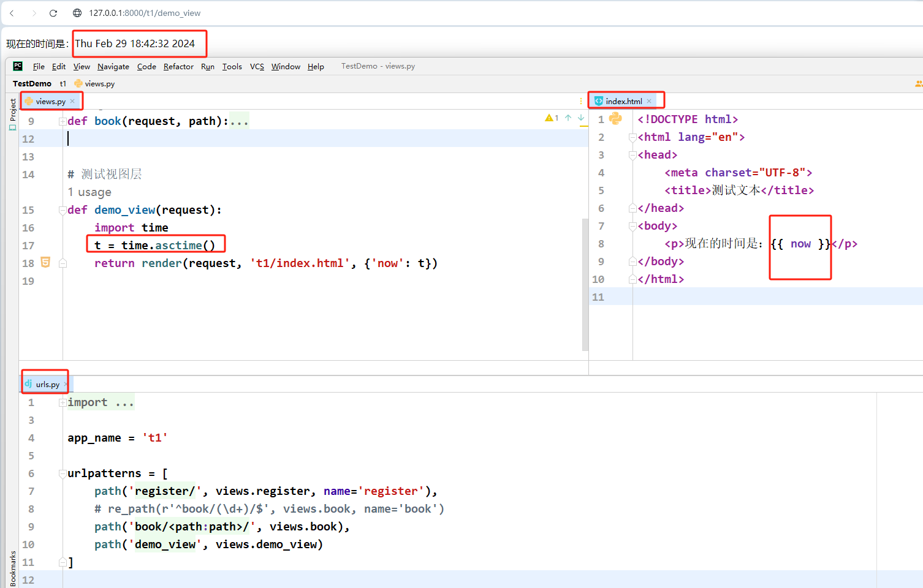Click the warning indicator with count 1
Viewport: 923px width, 588px height.
pyautogui.click(x=552, y=118)
